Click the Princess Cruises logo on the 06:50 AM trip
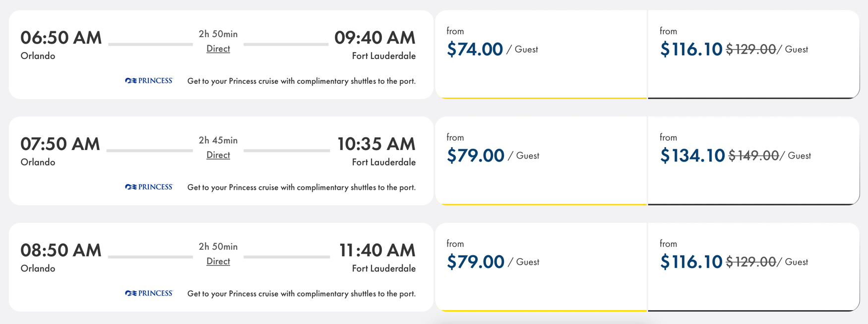Viewport: 868px width, 324px height. pyautogui.click(x=148, y=80)
